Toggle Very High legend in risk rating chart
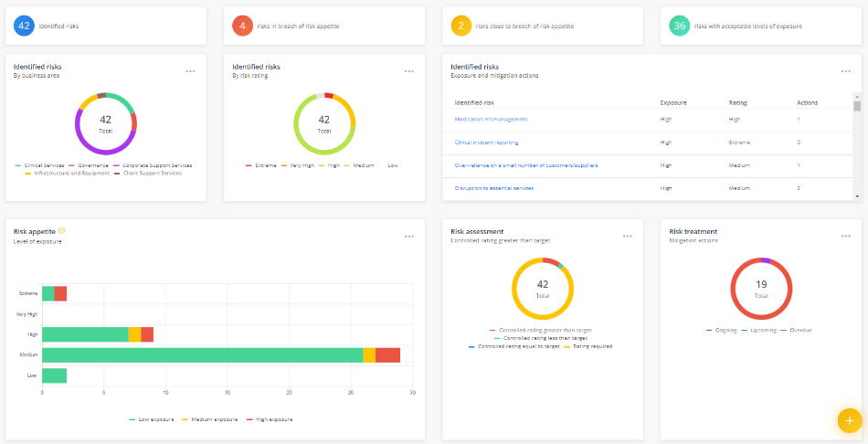Image resolution: width=868 pixels, height=444 pixels. pyautogui.click(x=296, y=165)
